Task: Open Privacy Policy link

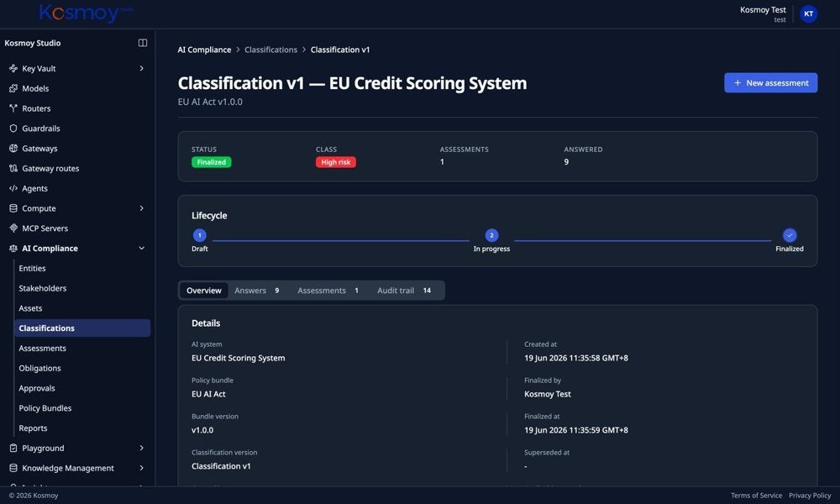Action: pos(810,496)
